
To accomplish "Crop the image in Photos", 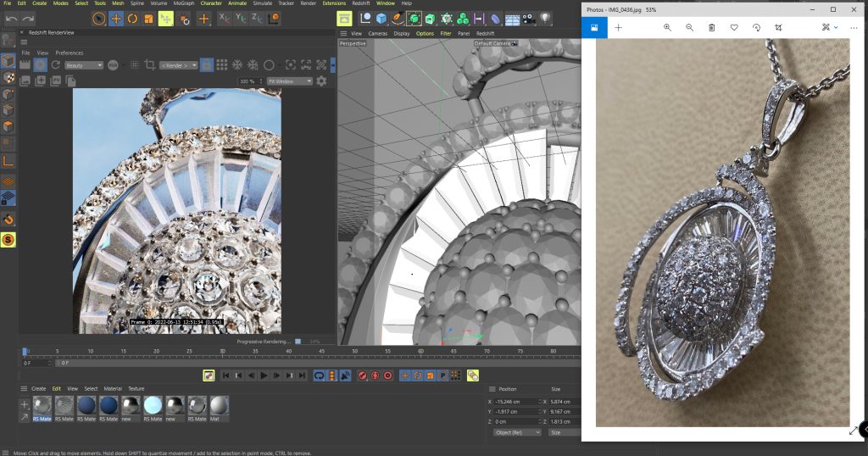I will (x=779, y=28).
